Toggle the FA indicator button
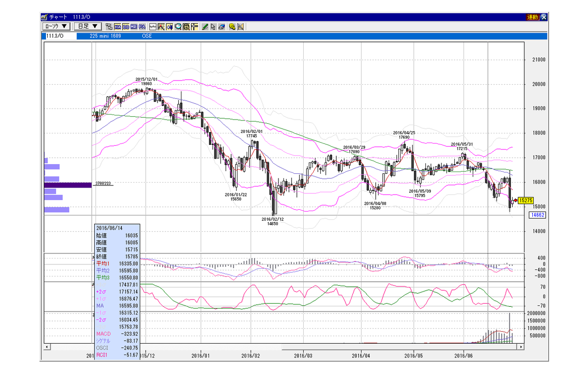The image size is (588, 373). 142,27
